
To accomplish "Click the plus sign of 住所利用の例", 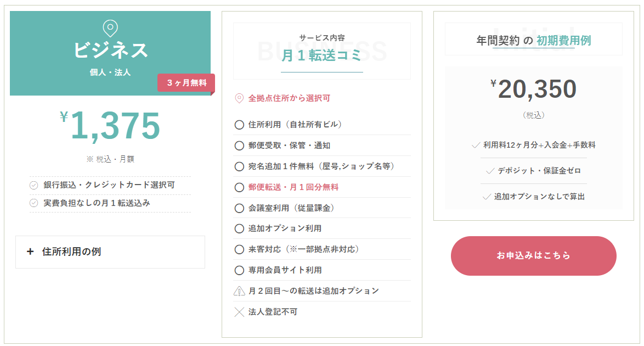I will [30, 252].
